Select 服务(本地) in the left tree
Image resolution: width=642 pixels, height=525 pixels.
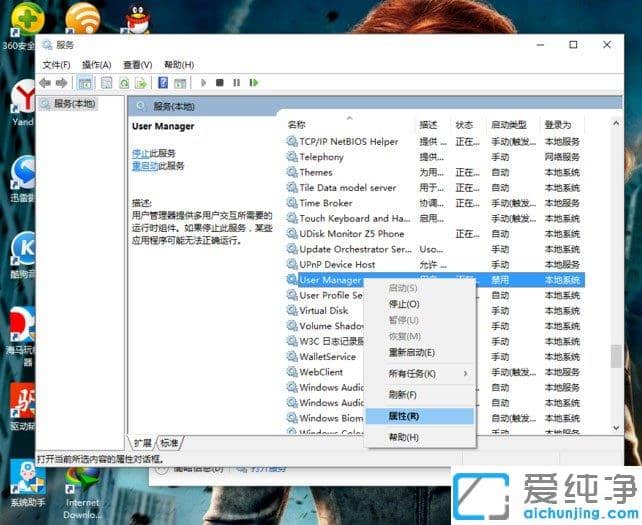(x=75, y=104)
